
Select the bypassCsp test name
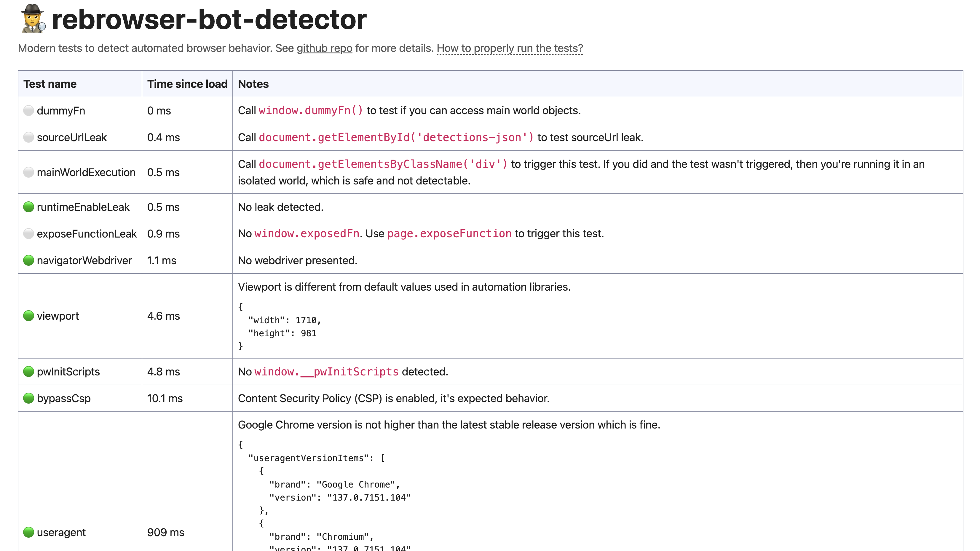[x=64, y=398]
